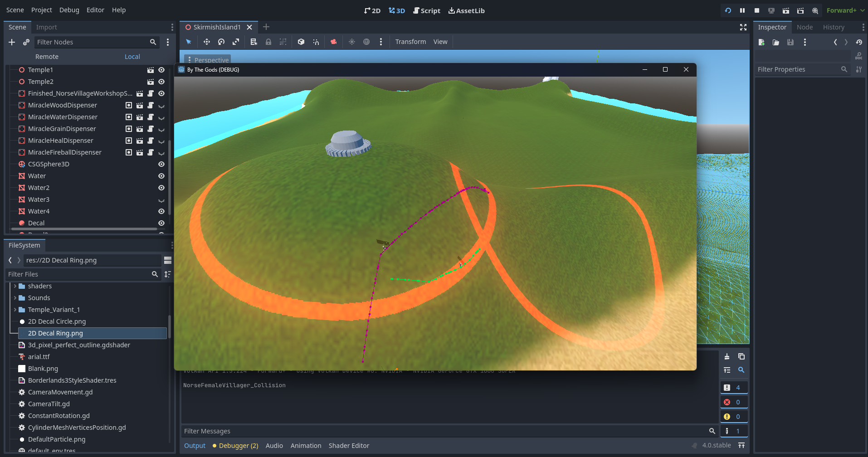868x457 pixels.
Task: Toggle distraction-free mode expand icon
Action: 743,27
